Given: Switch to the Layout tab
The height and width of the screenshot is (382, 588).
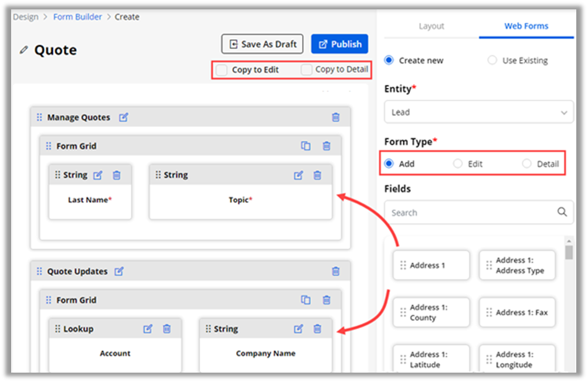Looking at the screenshot, I should click(x=431, y=26).
